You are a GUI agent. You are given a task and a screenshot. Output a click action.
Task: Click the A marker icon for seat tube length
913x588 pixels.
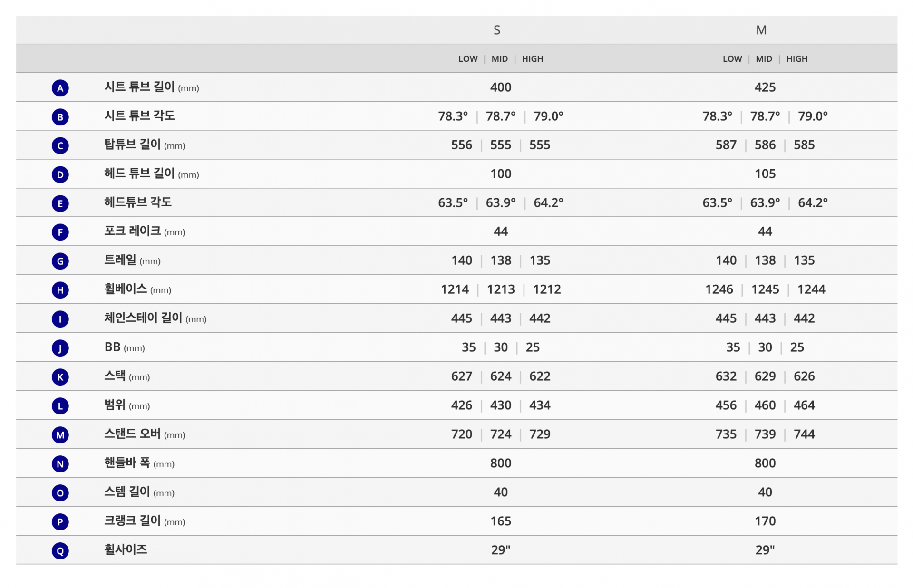click(x=60, y=88)
